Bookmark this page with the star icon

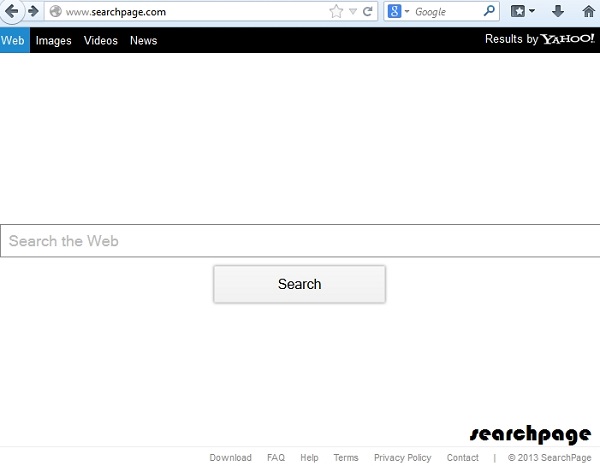tap(336, 12)
